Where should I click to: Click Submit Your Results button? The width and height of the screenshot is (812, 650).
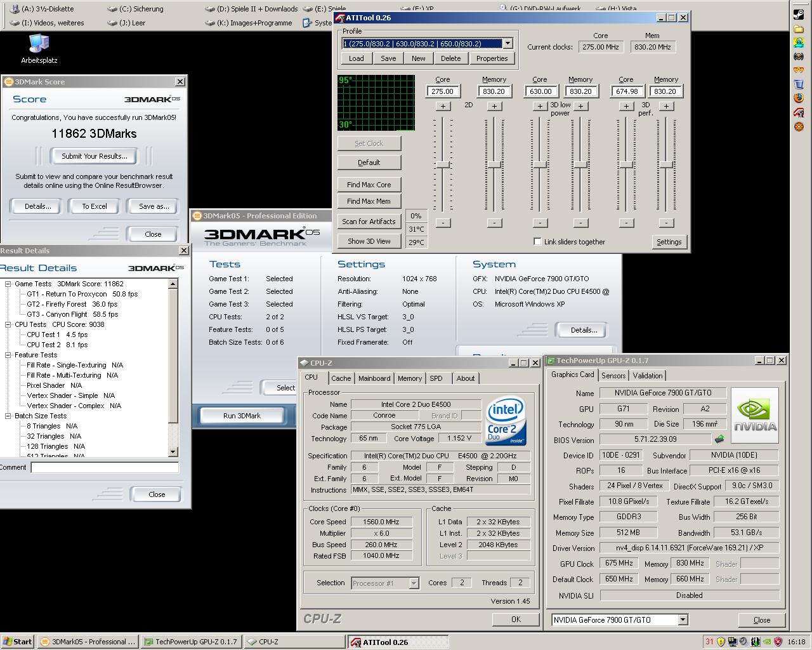(x=95, y=156)
